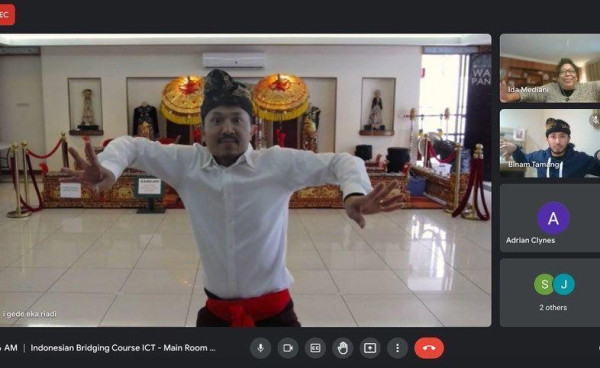Select Binam Tamang's video tile
This screenshot has width=600, height=368.
[550, 143]
